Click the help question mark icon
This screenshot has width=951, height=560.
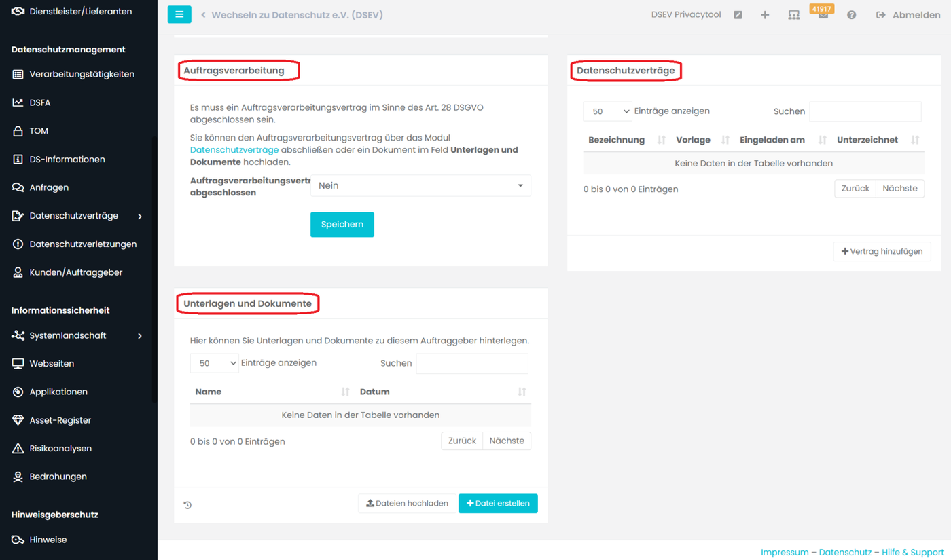(851, 15)
